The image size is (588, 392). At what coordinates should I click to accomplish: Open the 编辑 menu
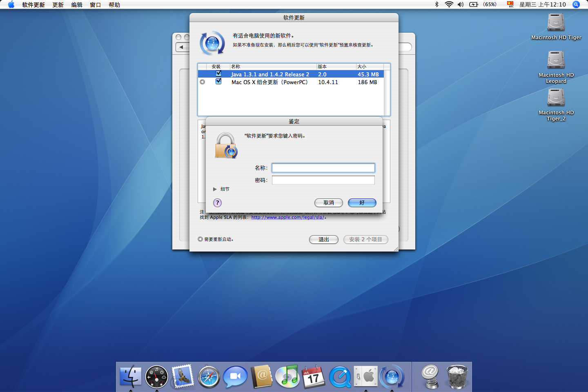click(x=77, y=5)
